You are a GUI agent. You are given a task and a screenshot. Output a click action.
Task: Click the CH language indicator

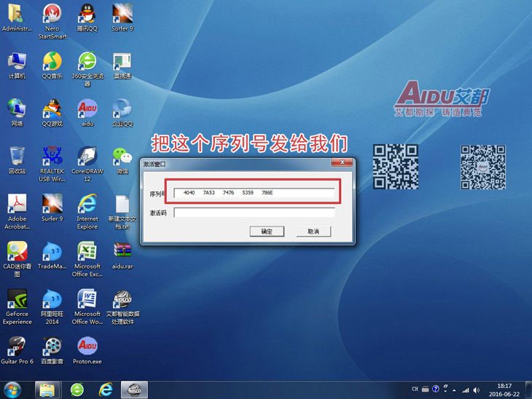click(415, 389)
